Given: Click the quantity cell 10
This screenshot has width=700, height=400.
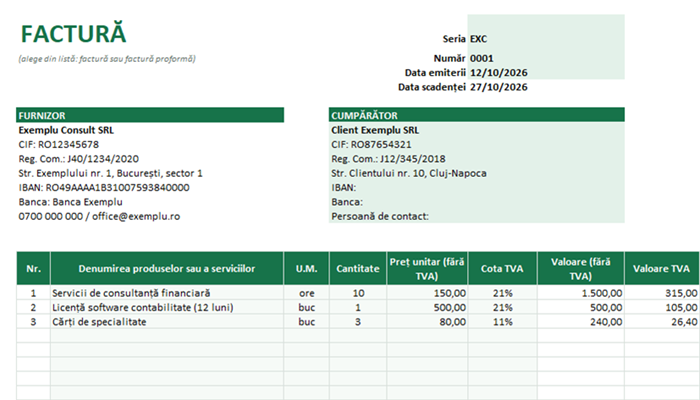Looking at the screenshot, I should pos(358,293).
